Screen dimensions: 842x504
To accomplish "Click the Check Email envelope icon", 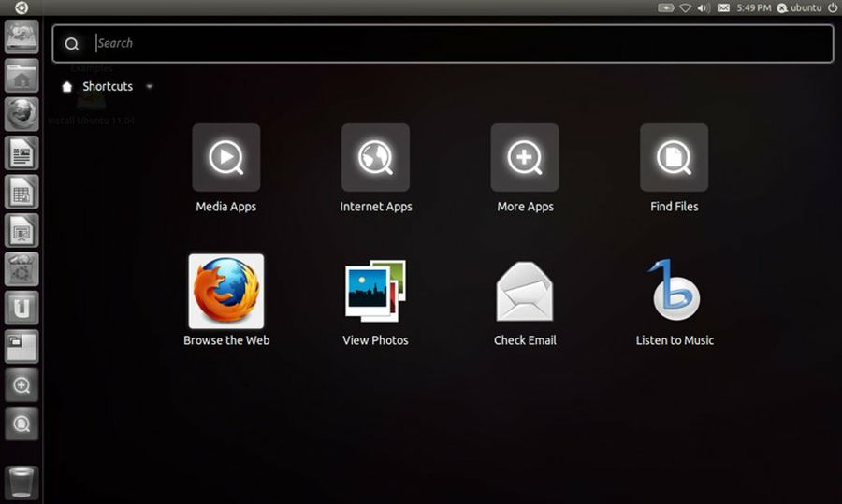I will click(525, 292).
